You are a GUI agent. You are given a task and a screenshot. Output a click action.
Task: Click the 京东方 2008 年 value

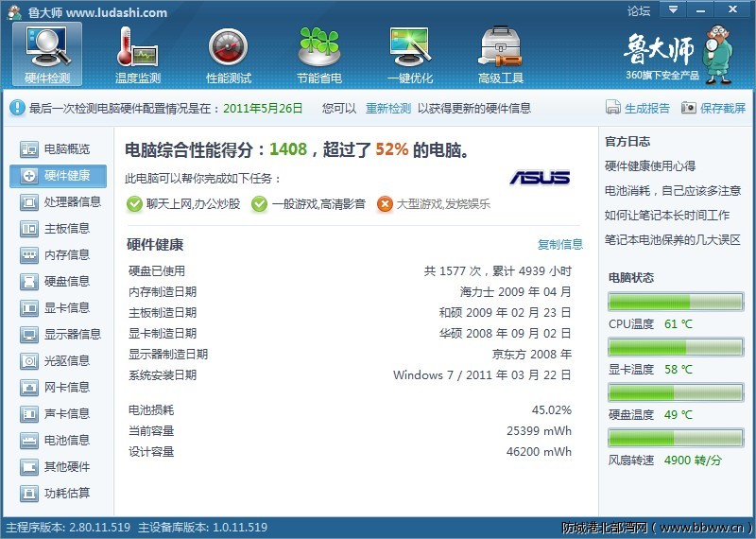[532, 355]
